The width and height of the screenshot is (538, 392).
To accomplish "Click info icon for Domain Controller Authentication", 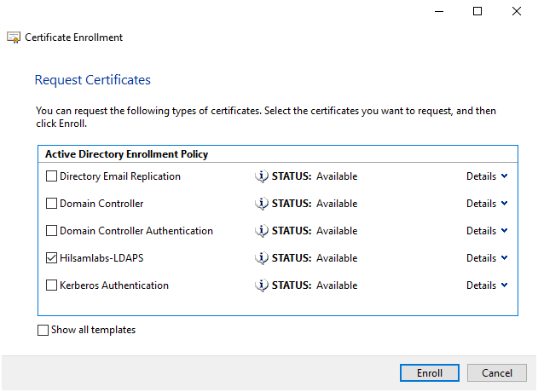I will (x=262, y=231).
